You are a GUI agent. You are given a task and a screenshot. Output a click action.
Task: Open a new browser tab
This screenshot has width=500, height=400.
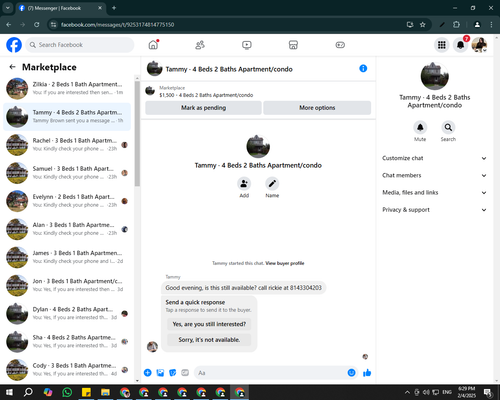tap(114, 8)
